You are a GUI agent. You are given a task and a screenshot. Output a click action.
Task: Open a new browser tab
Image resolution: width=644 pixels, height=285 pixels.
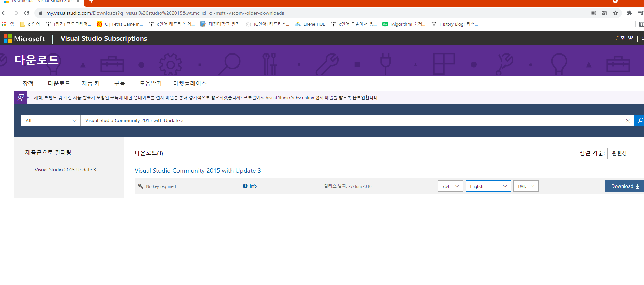click(x=91, y=1)
